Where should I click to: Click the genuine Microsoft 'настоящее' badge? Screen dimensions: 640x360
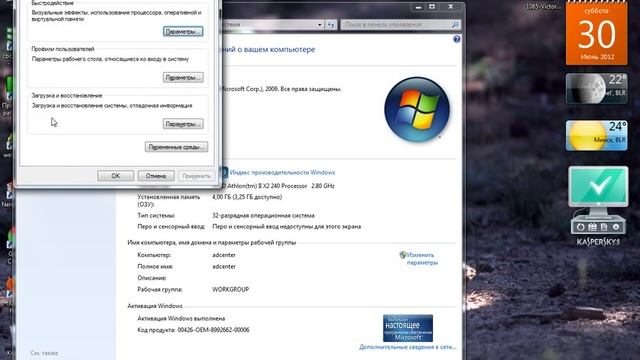[408, 328]
